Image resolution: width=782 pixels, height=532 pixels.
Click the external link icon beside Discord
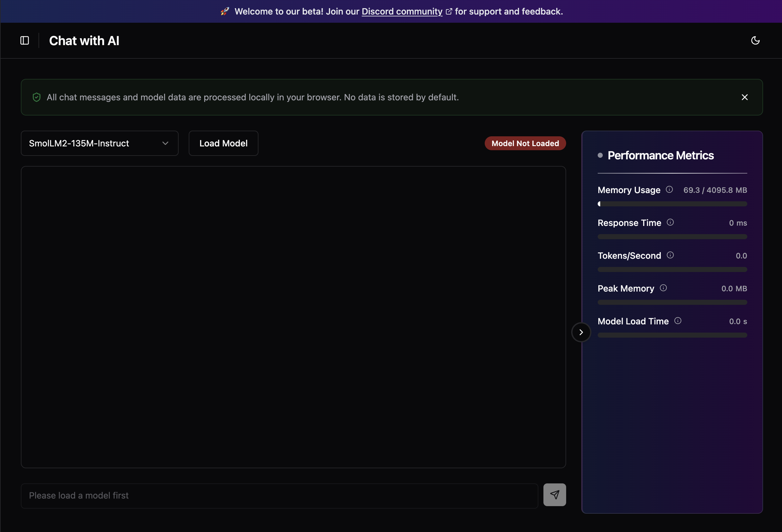[x=448, y=11]
